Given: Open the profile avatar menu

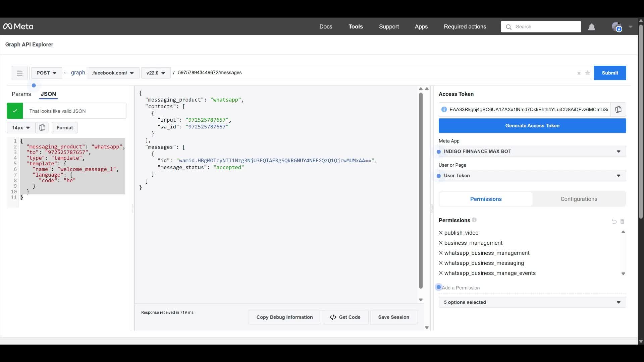Looking at the screenshot, I should click(617, 27).
